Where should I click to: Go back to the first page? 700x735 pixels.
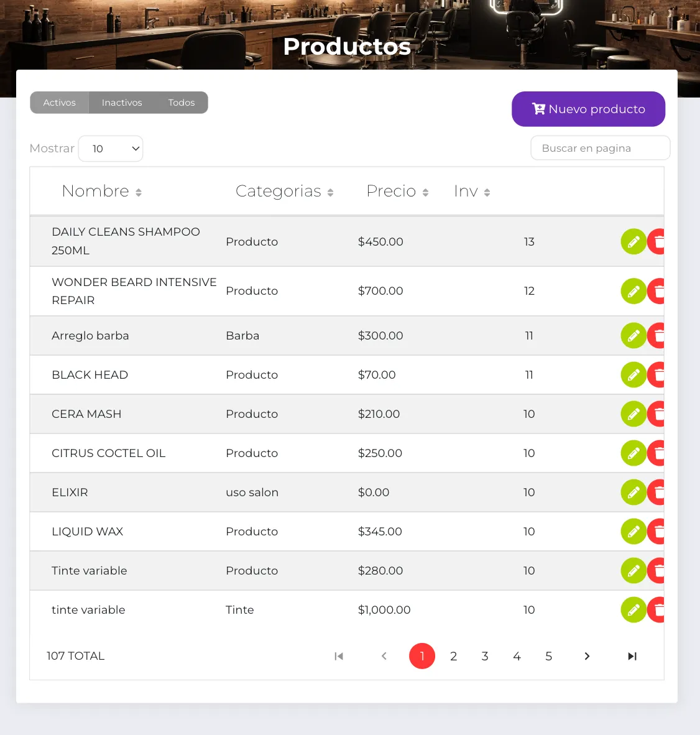point(339,656)
